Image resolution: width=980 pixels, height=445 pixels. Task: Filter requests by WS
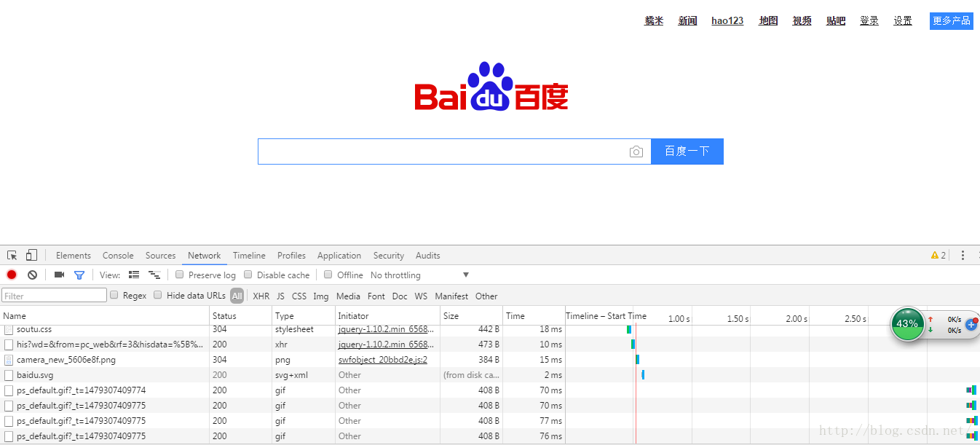pyautogui.click(x=422, y=296)
